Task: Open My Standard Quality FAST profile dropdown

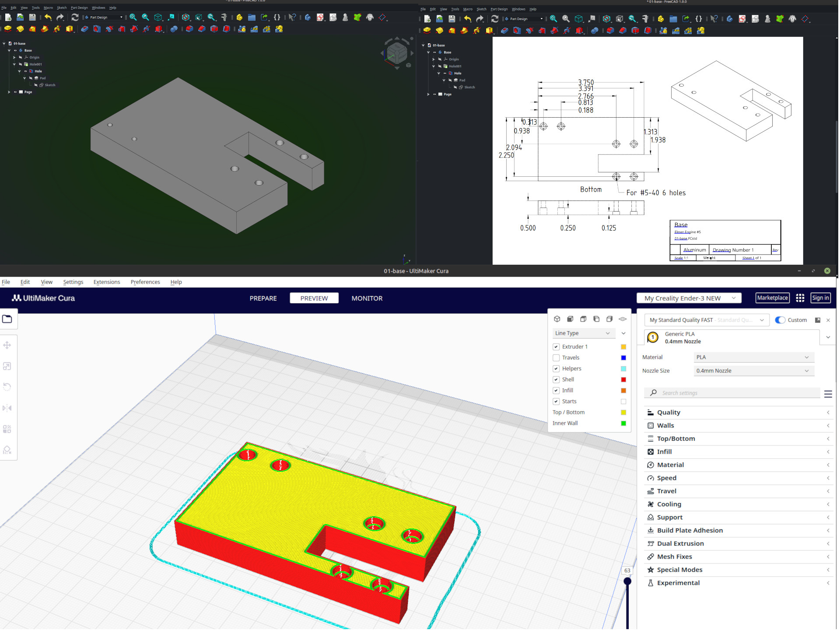Action: (707, 320)
